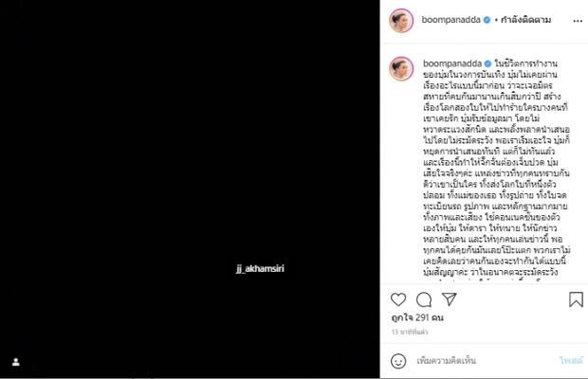The width and height of the screenshot is (588, 379).
Task: Open boompanadda avatar beside the caption
Action: coord(401,68)
